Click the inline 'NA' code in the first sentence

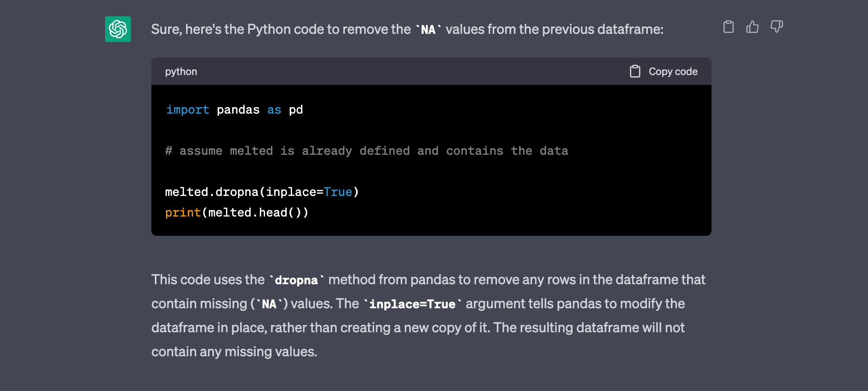[x=428, y=30]
